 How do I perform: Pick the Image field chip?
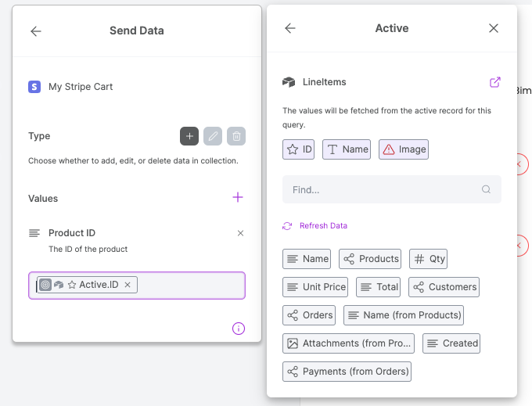click(404, 149)
